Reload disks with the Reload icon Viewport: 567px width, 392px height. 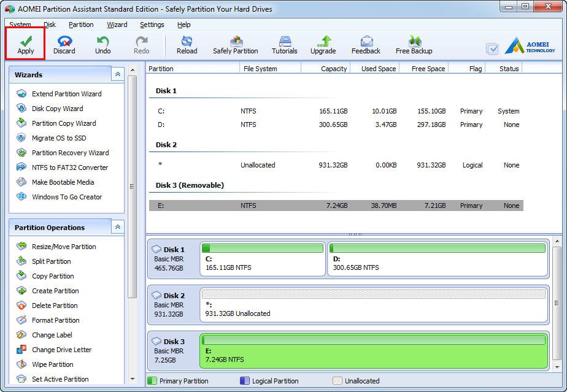pyautogui.click(x=187, y=44)
